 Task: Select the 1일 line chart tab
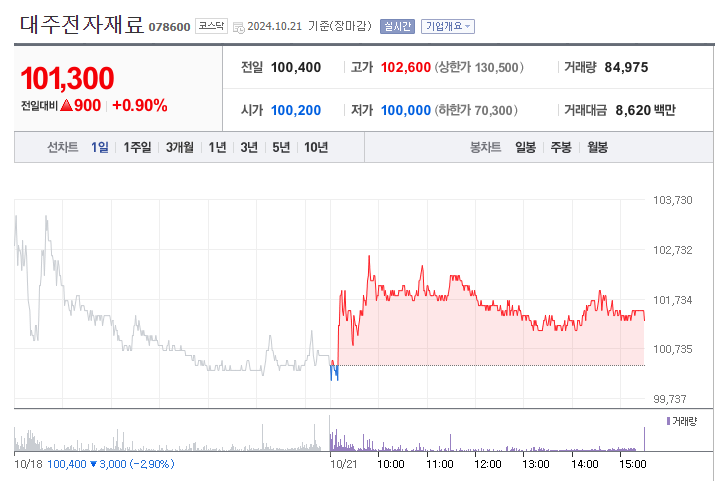[x=100, y=147]
